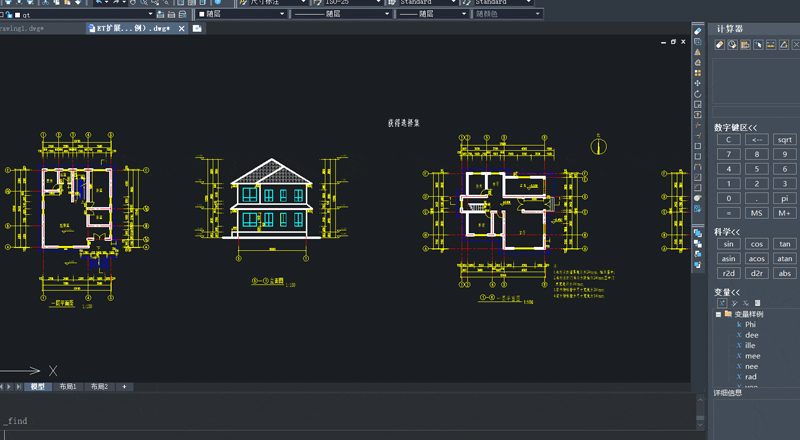800x440 pixels.
Task: Switch to the 布局2 tab
Action: click(x=99, y=387)
